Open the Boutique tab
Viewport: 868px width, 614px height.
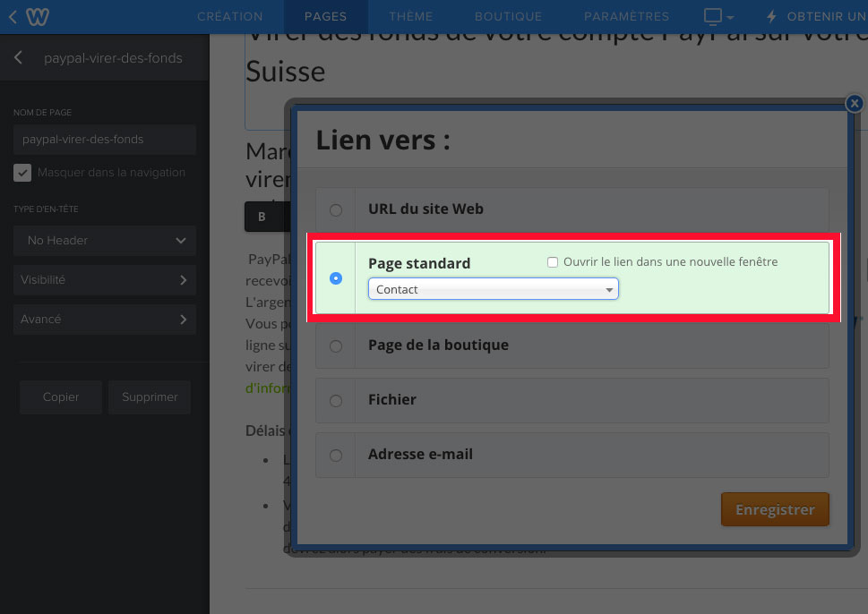[508, 17]
